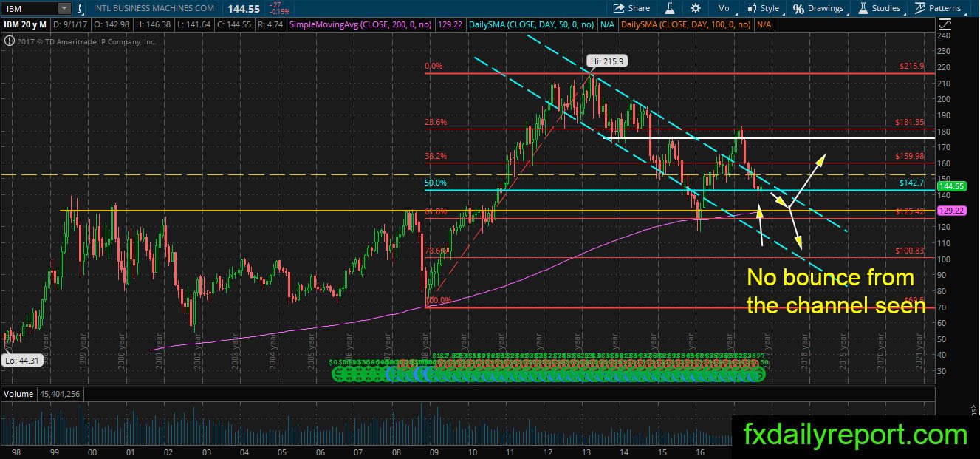Open chart settings gear icon

pos(695,8)
